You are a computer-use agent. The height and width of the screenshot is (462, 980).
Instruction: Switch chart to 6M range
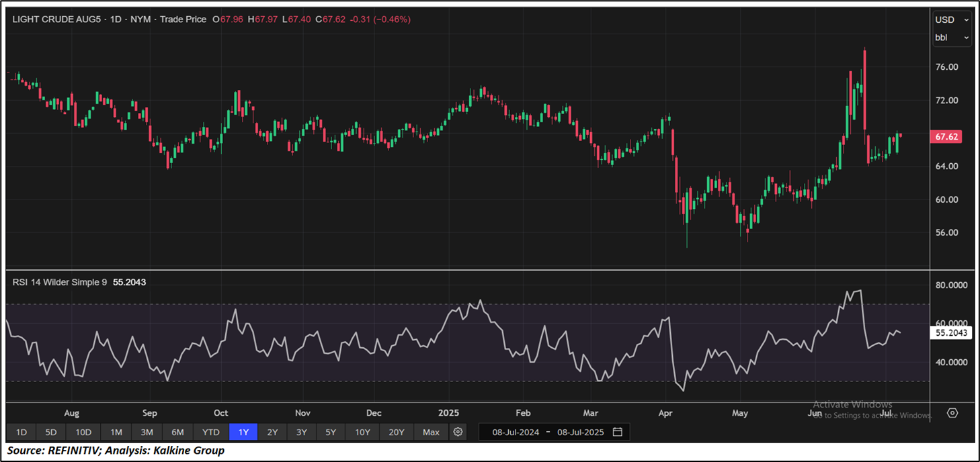[178, 432]
